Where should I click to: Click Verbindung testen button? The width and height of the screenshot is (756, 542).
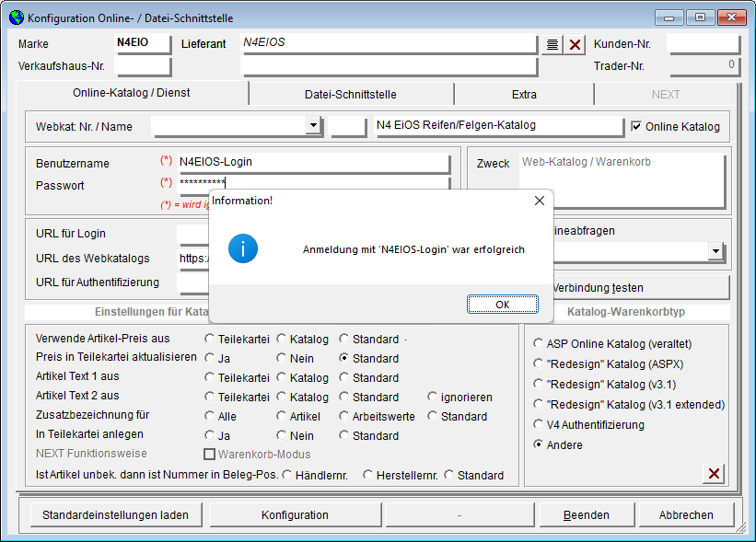[x=640, y=288]
